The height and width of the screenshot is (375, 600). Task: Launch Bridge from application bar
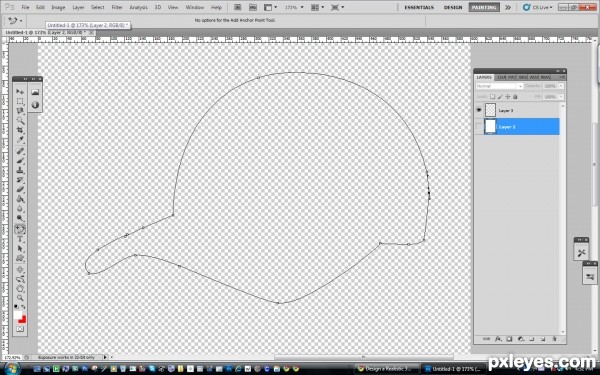(x=238, y=7)
